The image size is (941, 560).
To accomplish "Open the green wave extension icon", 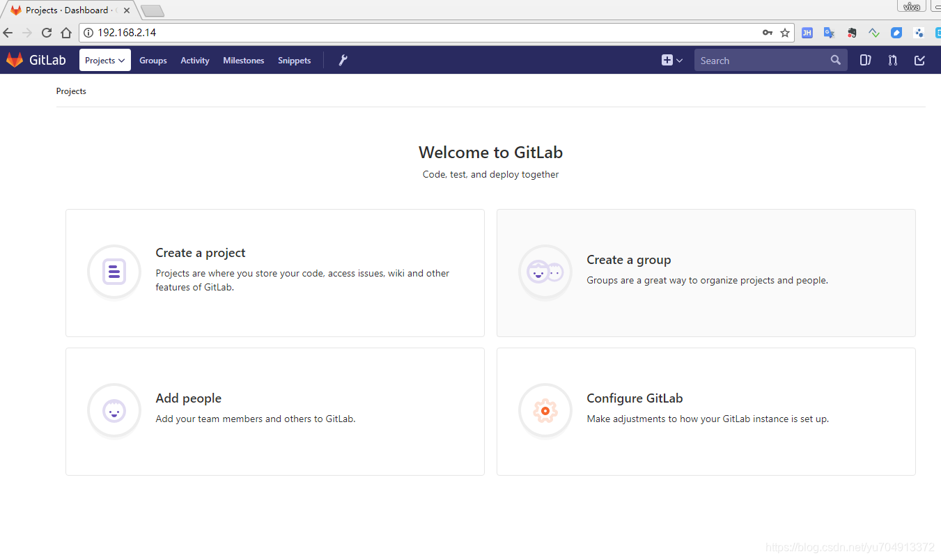I will 874,33.
